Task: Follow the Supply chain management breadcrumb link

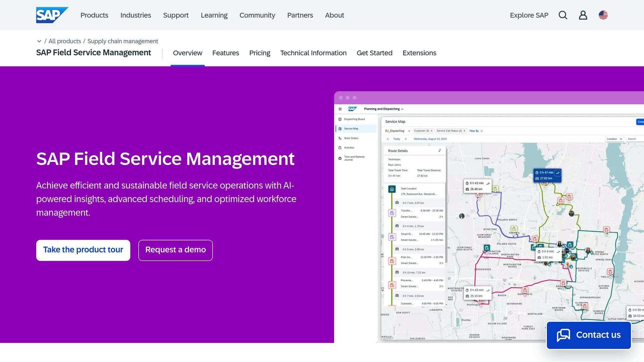Action: pyautogui.click(x=123, y=41)
